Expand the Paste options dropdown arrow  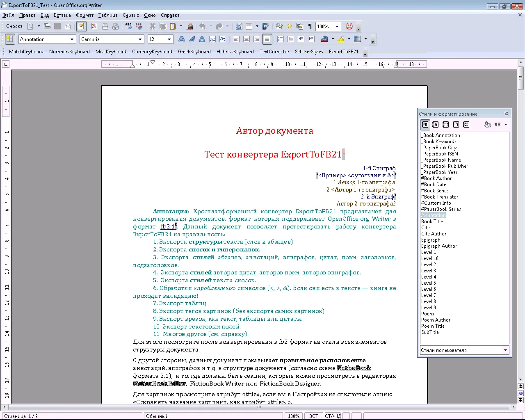pos(181,26)
